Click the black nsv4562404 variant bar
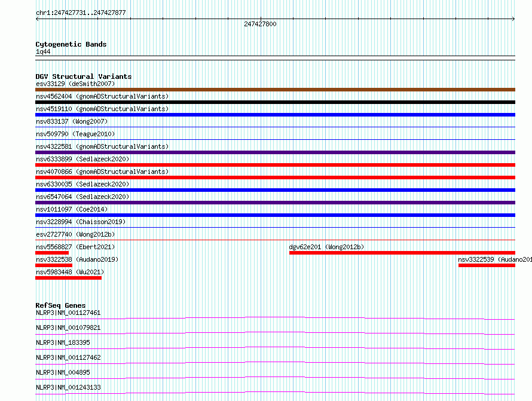 click(x=275, y=102)
